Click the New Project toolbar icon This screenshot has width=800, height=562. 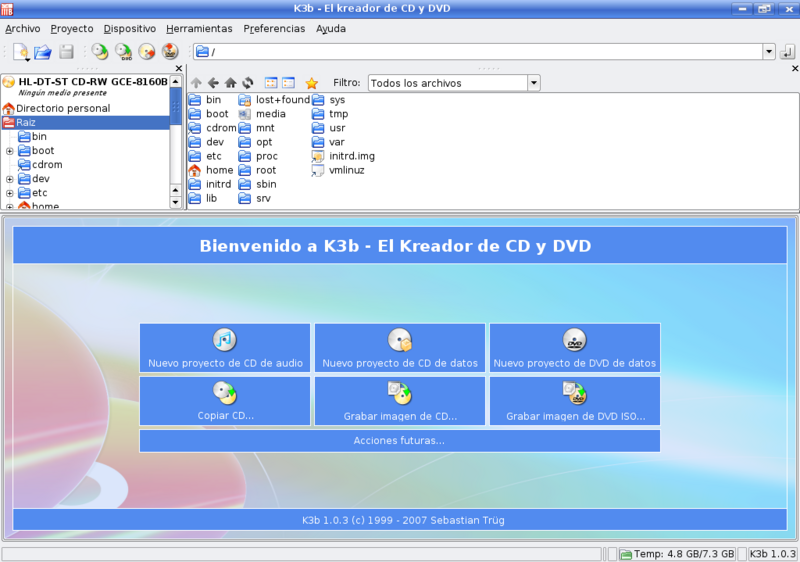[20, 51]
